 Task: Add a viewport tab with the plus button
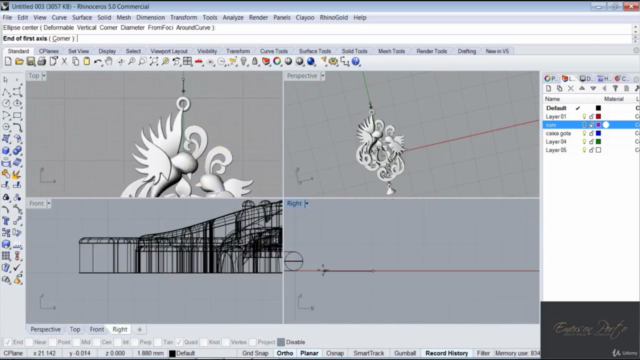tap(140, 329)
